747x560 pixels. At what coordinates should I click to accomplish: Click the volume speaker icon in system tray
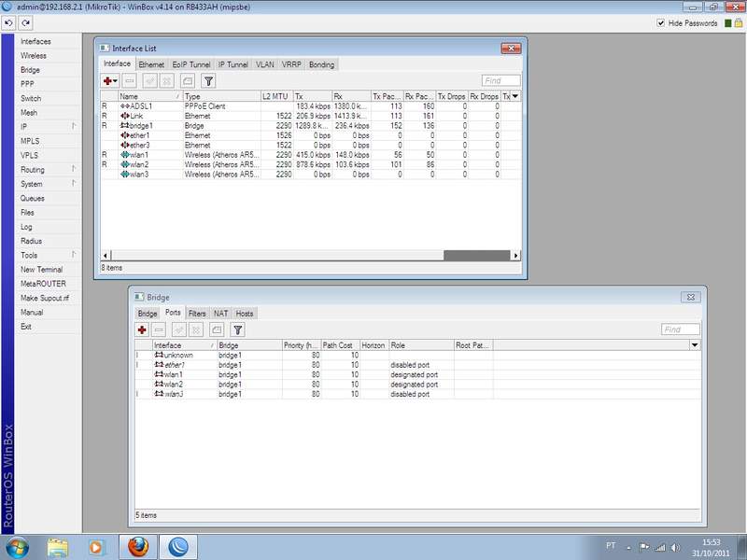[675, 547]
